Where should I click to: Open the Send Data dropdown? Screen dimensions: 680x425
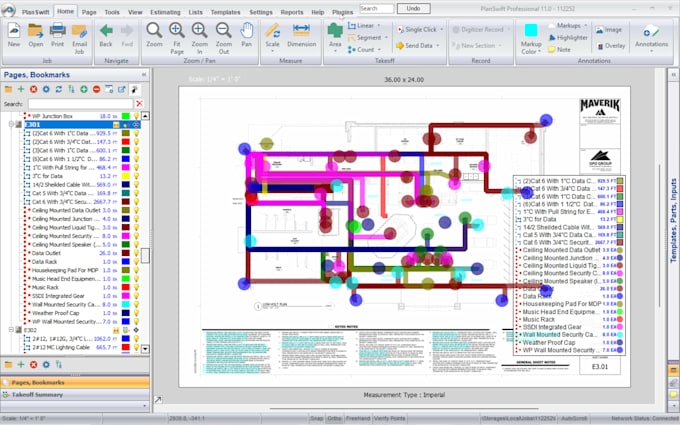click(438, 46)
